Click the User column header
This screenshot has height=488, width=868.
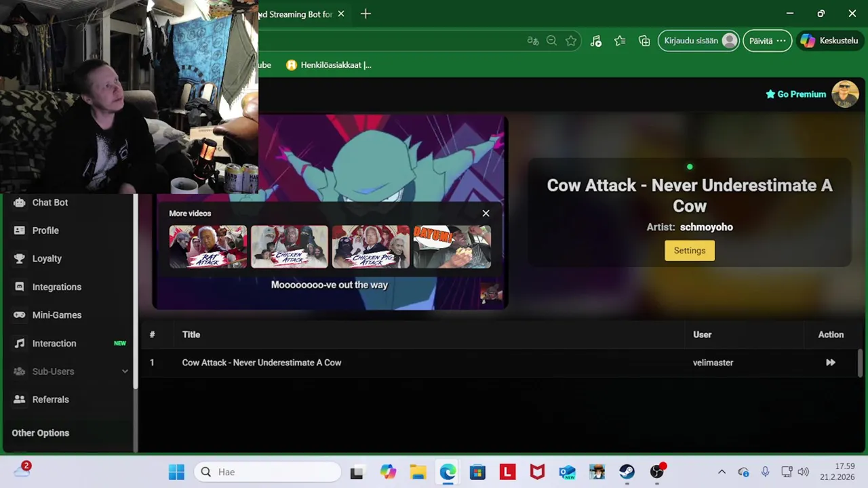[703, 335]
